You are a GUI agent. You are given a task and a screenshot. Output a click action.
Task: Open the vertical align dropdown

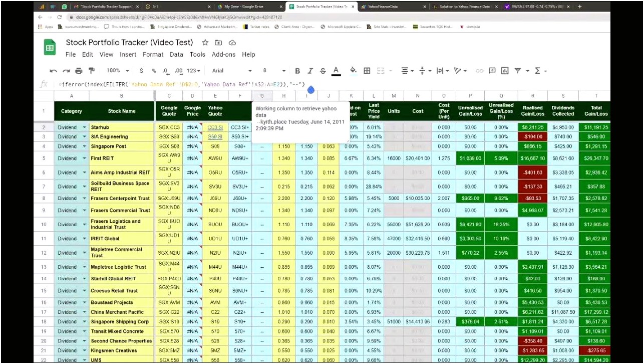pyautogui.click(x=425, y=71)
